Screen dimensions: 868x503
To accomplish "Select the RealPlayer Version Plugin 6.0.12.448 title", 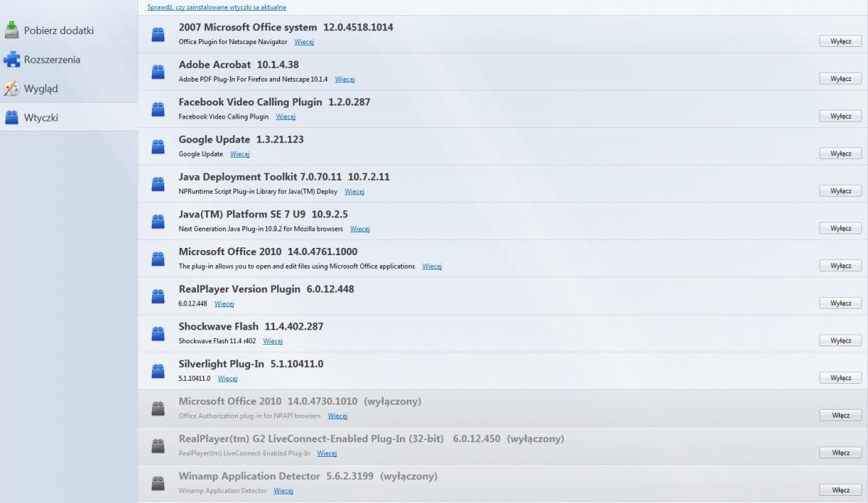I will coord(266,289).
